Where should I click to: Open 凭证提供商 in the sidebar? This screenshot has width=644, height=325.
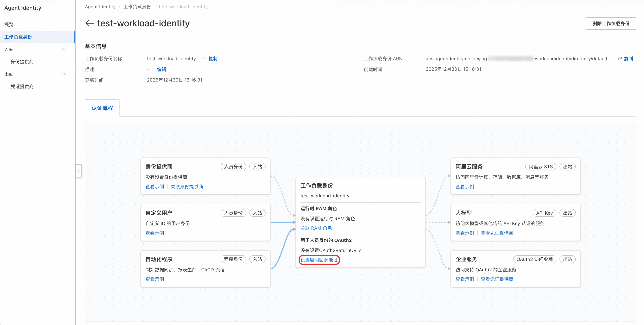tap(22, 86)
